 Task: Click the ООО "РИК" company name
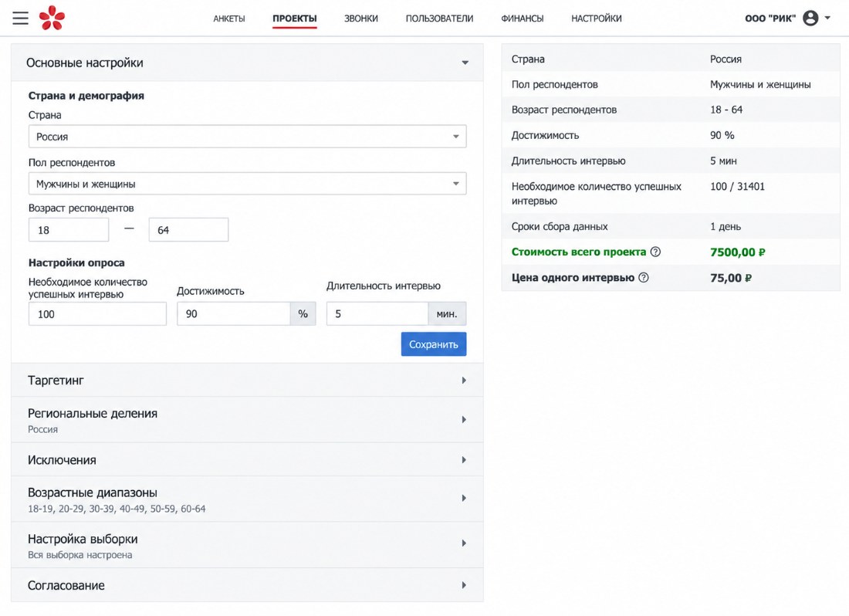770,19
